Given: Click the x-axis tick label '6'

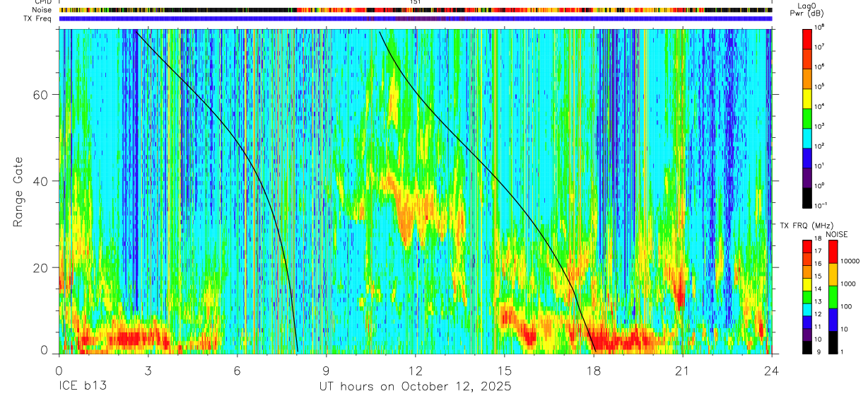Looking at the screenshot, I should click(x=237, y=370).
